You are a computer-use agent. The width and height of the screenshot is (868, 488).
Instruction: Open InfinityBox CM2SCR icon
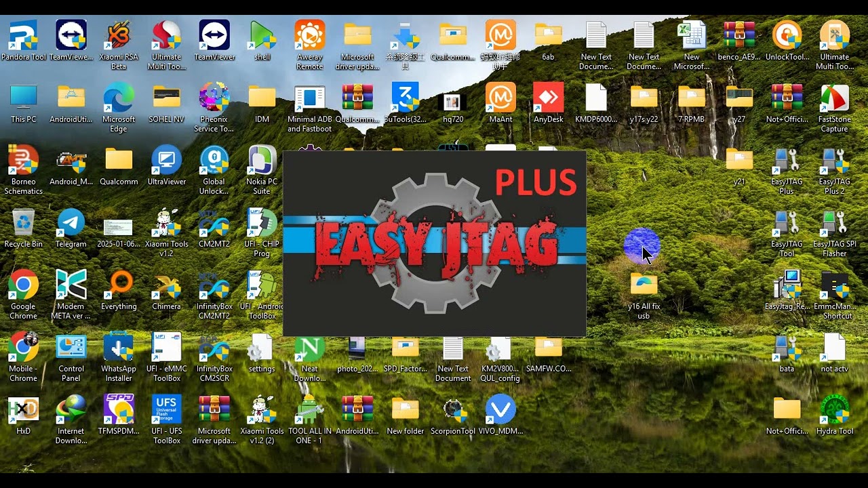[214, 357]
